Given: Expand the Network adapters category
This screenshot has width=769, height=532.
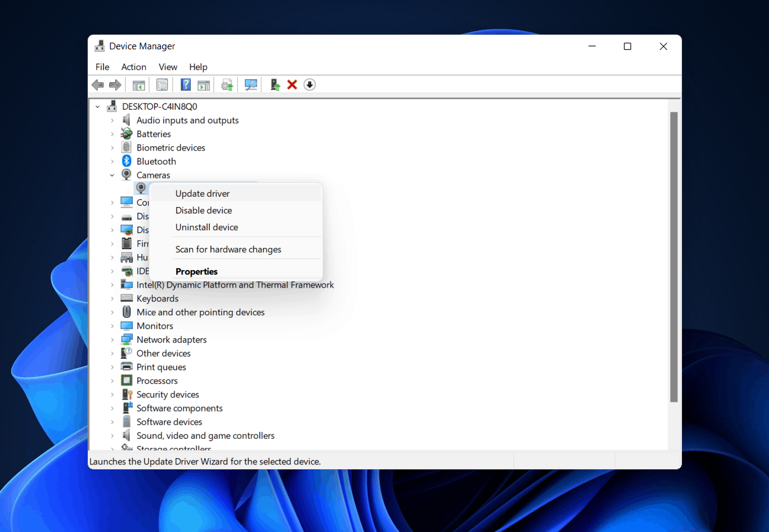Looking at the screenshot, I should pos(112,340).
